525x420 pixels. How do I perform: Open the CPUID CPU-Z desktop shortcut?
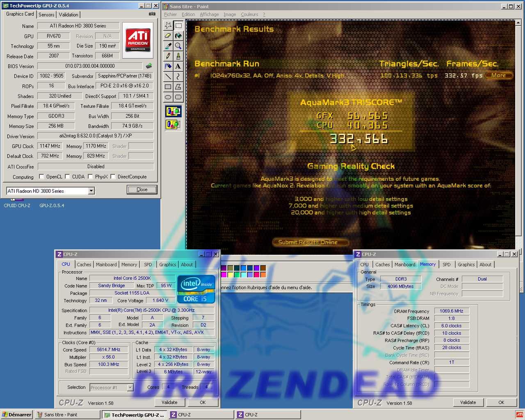point(17,203)
